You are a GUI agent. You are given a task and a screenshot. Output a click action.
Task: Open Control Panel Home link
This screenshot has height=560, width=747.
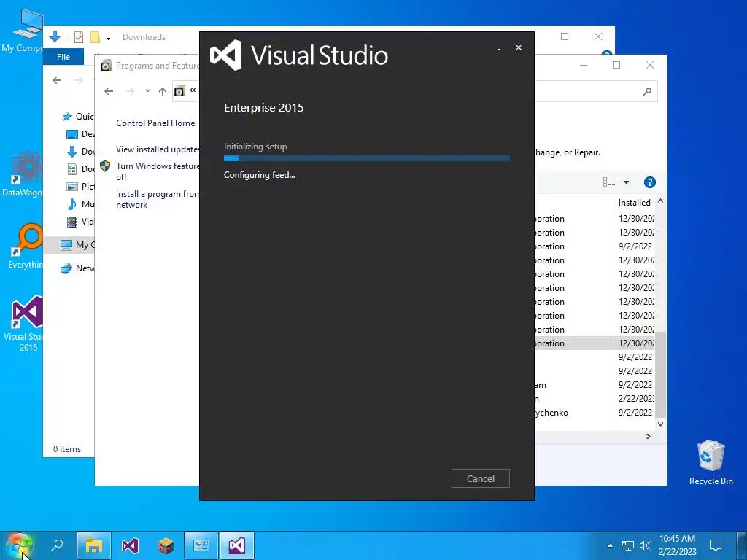[x=155, y=122]
